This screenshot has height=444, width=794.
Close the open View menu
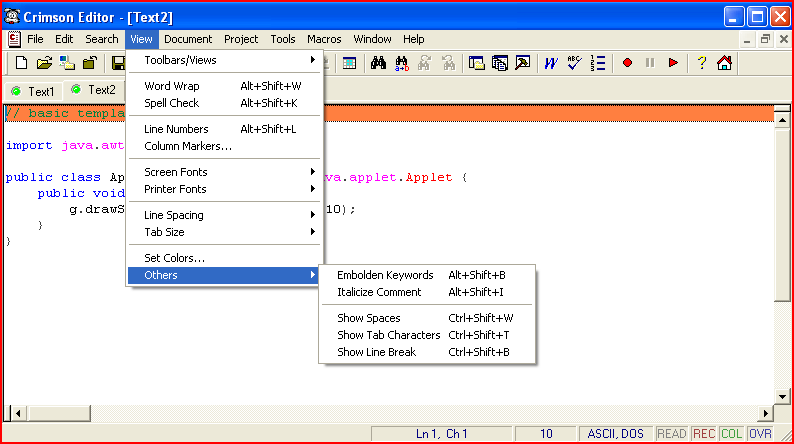coord(141,39)
